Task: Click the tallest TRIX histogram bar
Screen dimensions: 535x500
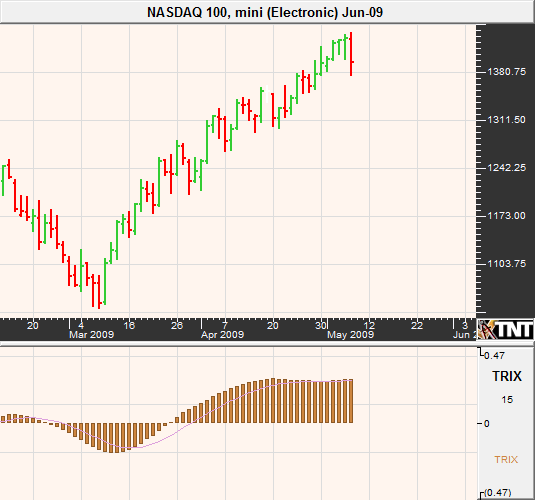Action: tap(273, 401)
